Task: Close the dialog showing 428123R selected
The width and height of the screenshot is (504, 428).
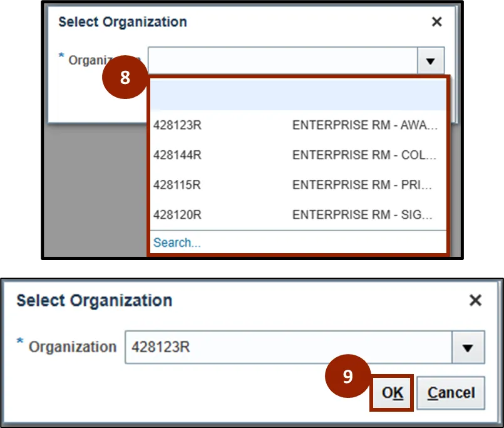Action: tap(476, 301)
